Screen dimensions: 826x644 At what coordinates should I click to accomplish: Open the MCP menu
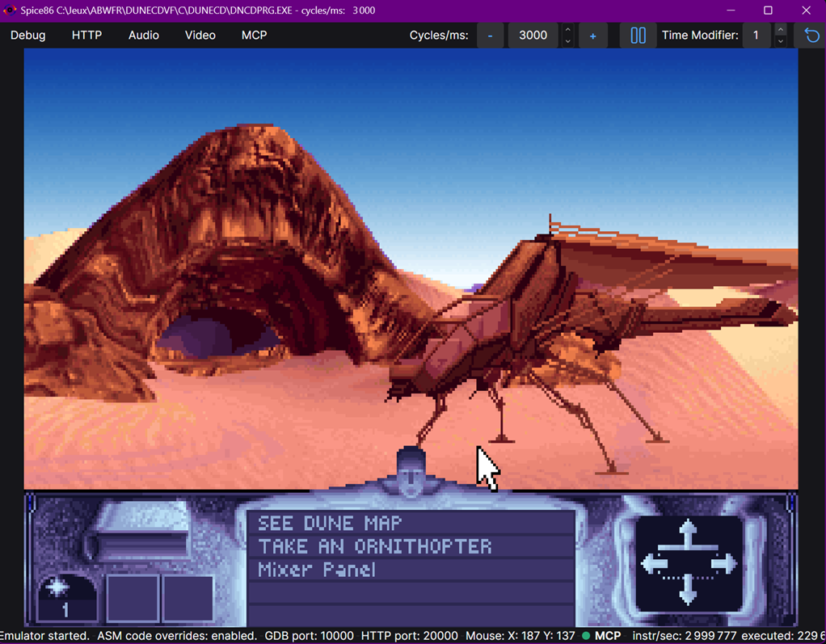254,36
